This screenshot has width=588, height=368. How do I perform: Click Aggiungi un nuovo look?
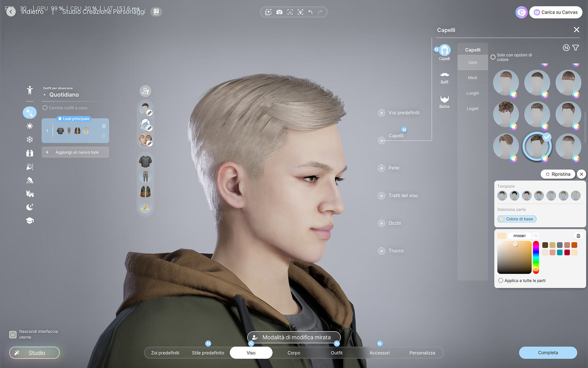click(x=75, y=152)
